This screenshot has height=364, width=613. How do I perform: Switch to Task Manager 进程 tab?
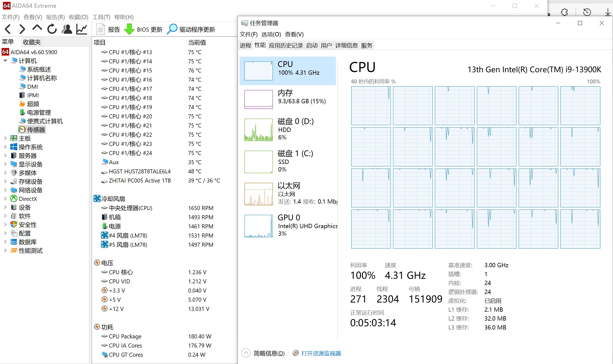point(246,46)
